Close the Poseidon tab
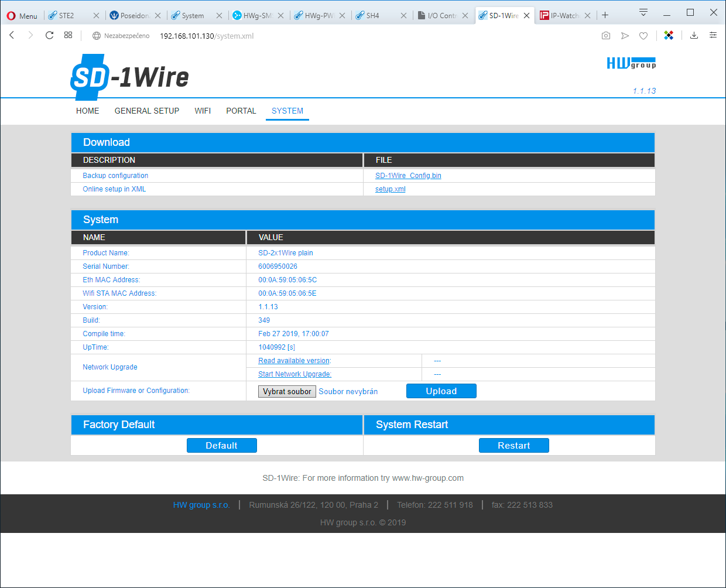The image size is (726, 588). point(157,16)
